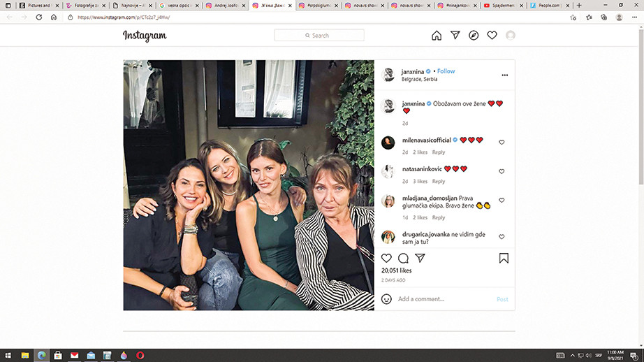
Task: Open the emoji picker in the comment box
Action: click(x=387, y=299)
